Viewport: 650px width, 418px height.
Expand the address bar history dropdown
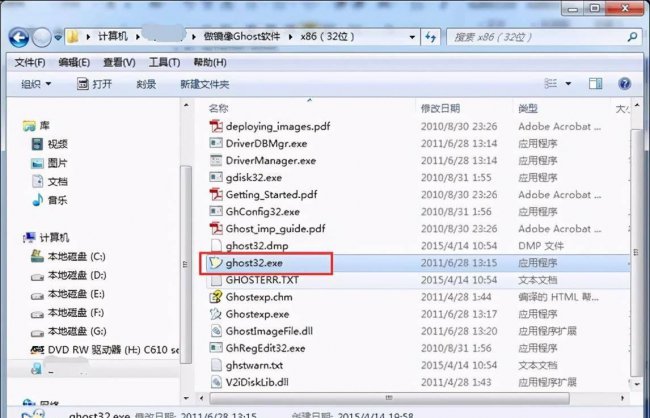point(412,37)
